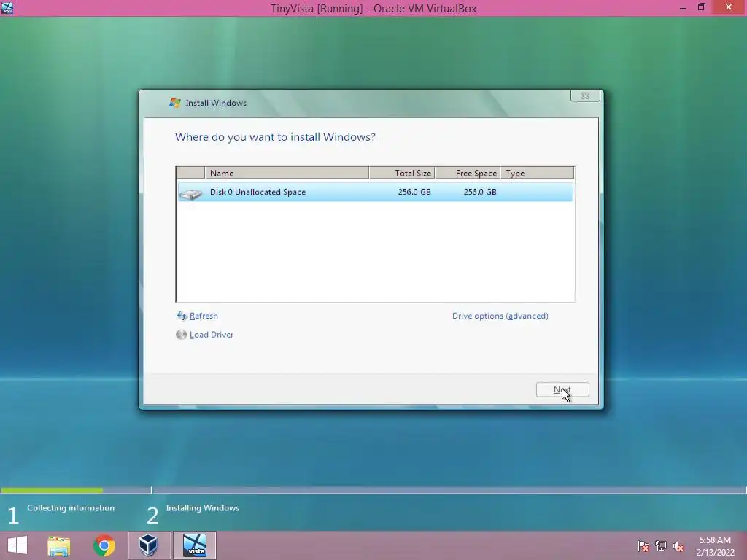Click the Total Size column header
Image resolution: width=747 pixels, height=560 pixels.
tap(402, 173)
